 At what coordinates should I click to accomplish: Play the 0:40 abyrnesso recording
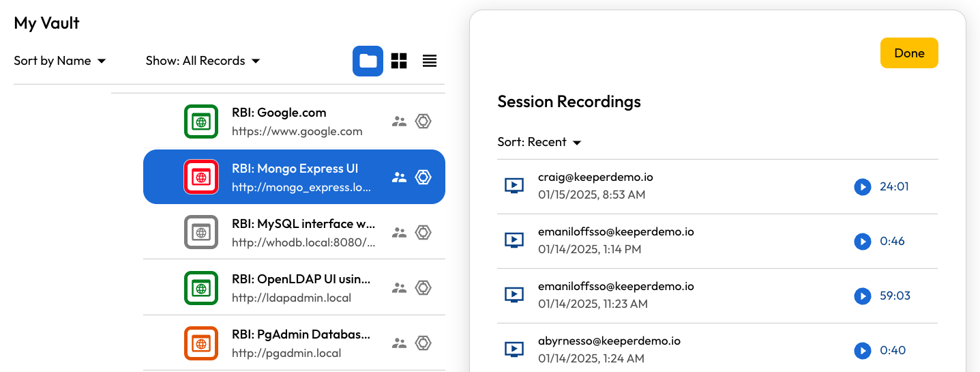pyautogui.click(x=863, y=350)
